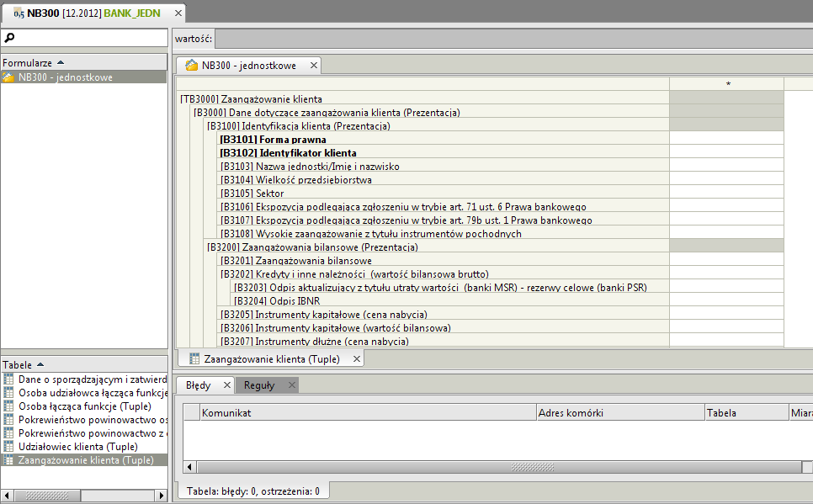
Task: Select row [B3204] Odpis IBNR
Action: [450, 301]
